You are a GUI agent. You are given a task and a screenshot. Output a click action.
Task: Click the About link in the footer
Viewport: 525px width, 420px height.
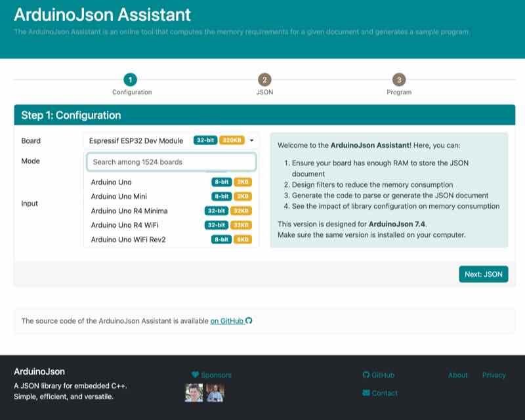pyautogui.click(x=457, y=375)
